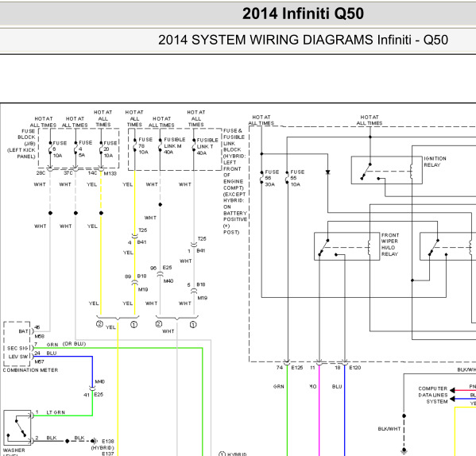Select the Fuse 56 30A symbol

[x=261, y=178]
